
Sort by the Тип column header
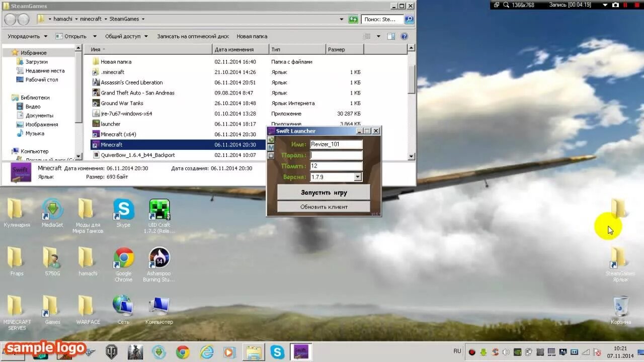point(297,49)
